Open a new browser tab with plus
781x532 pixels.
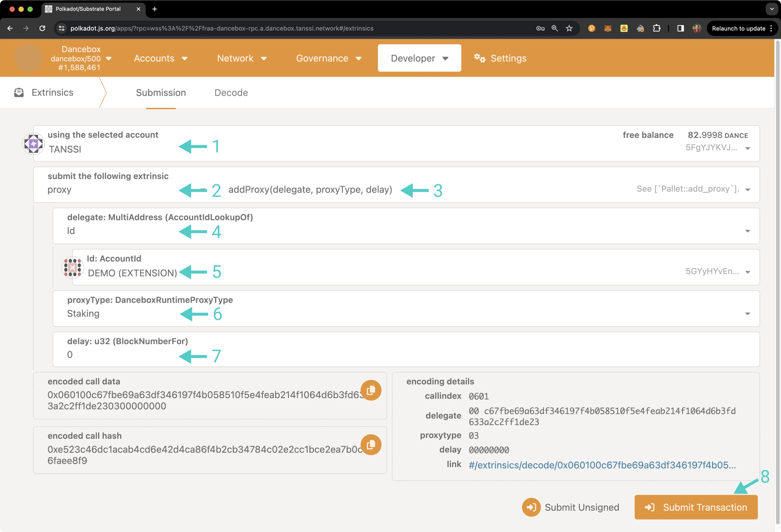coord(155,9)
